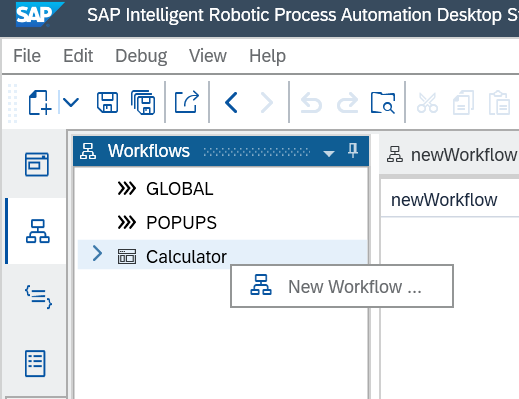Open the Workflows panel dropdown arrow
Image resolution: width=519 pixels, height=399 pixels.
coord(329,153)
